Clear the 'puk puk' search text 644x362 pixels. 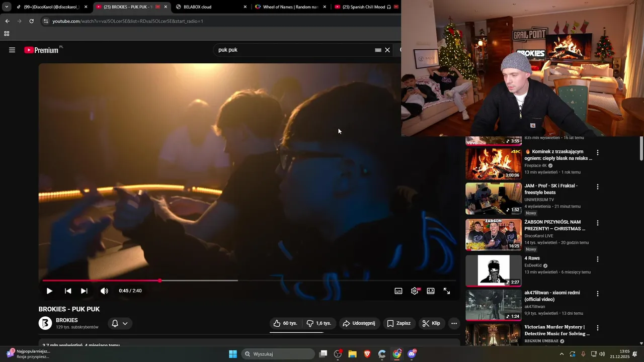coord(387,50)
